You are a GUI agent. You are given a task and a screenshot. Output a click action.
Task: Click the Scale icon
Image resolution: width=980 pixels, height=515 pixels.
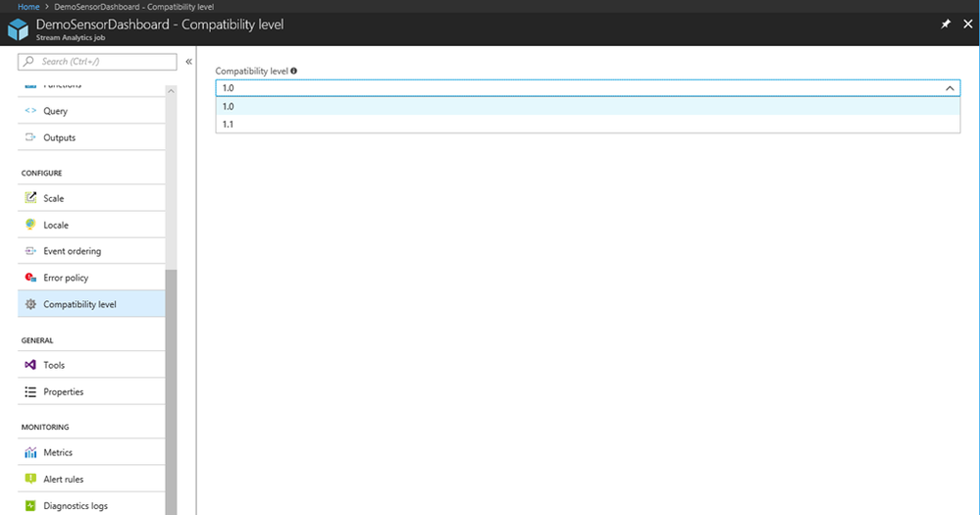coord(30,197)
